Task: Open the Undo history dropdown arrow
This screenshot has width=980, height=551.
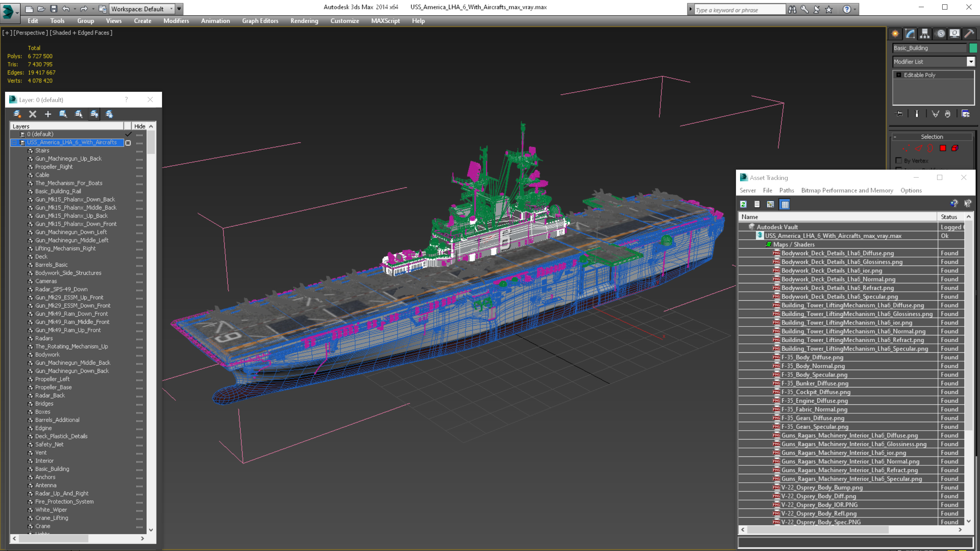Action: [75, 9]
